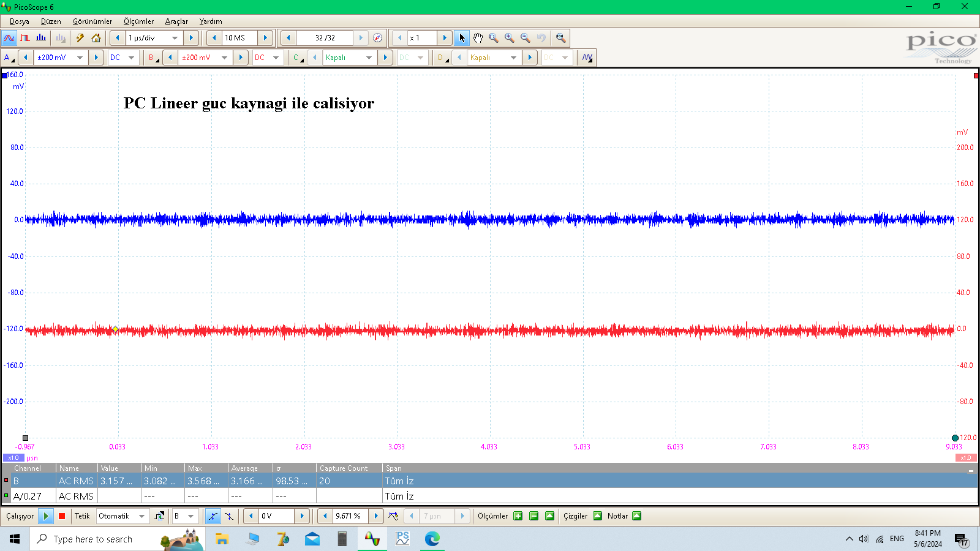Decrease pre-trigger percentage before 9.671 %

(325, 516)
